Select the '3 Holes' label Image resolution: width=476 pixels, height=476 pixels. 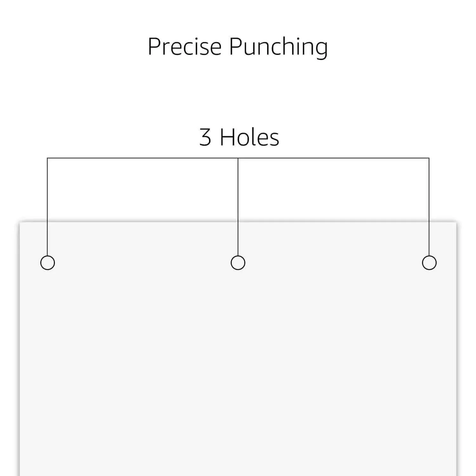tap(239, 137)
